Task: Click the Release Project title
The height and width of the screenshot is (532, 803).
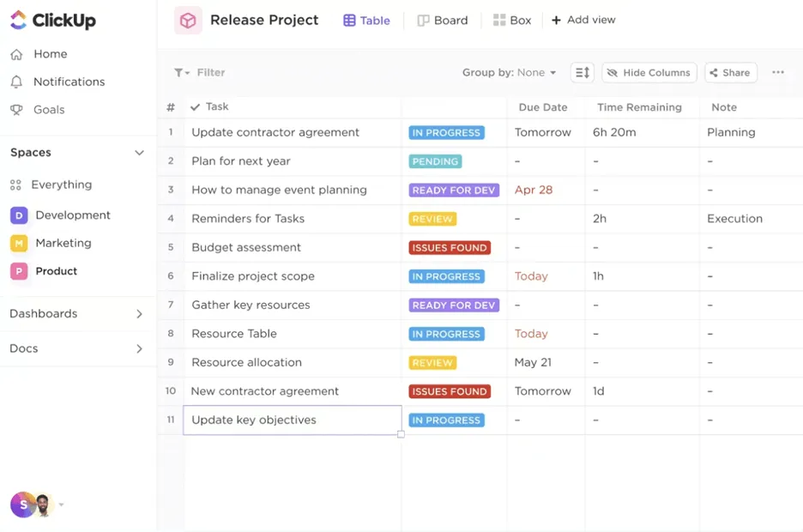Action: click(x=264, y=20)
